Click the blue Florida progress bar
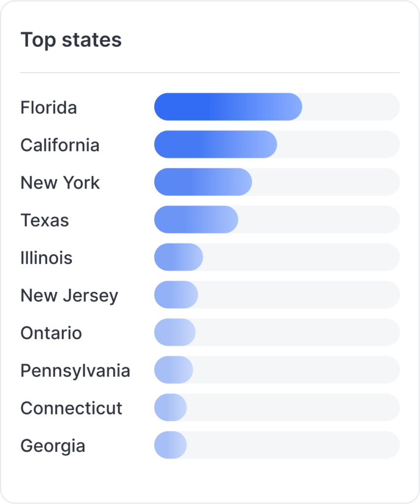Screen dimensions: 420x504 tap(228, 107)
